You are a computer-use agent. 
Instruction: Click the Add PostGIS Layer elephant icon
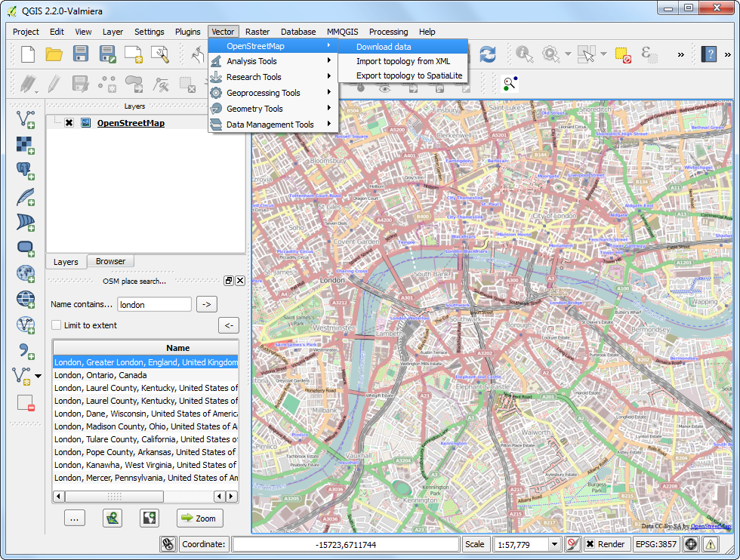click(26, 170)
